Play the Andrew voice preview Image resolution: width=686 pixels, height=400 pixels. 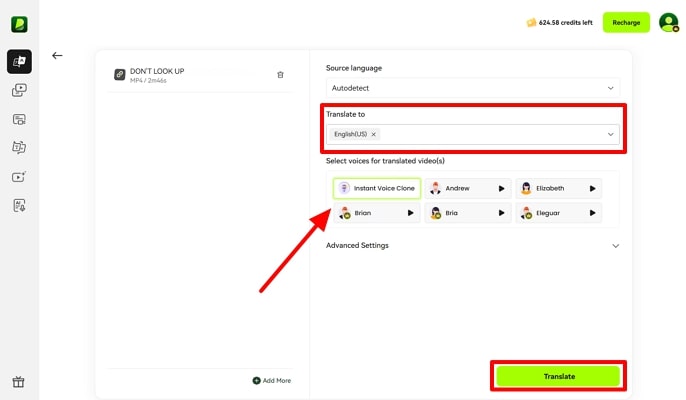point(501,189)
